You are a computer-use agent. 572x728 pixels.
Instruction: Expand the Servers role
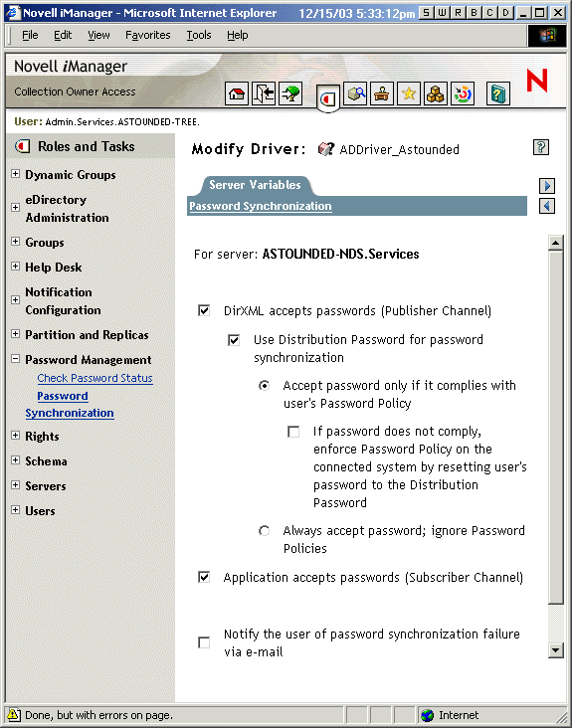click(x=15, y=484)
